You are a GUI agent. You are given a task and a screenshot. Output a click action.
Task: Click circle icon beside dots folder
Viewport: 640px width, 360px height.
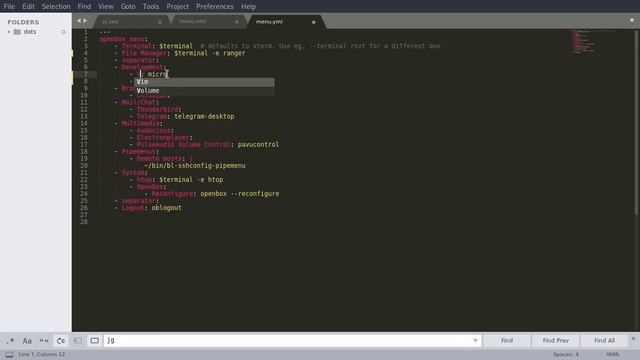coord(63,32)
